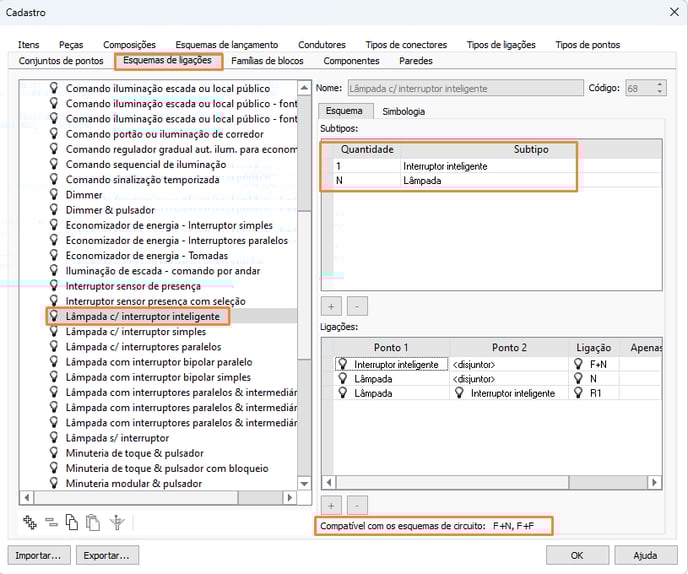Viewport: 688px width, 574px height.
Task: Click bulb icon beside R1 ligação
Action: (x=578, y=393)
